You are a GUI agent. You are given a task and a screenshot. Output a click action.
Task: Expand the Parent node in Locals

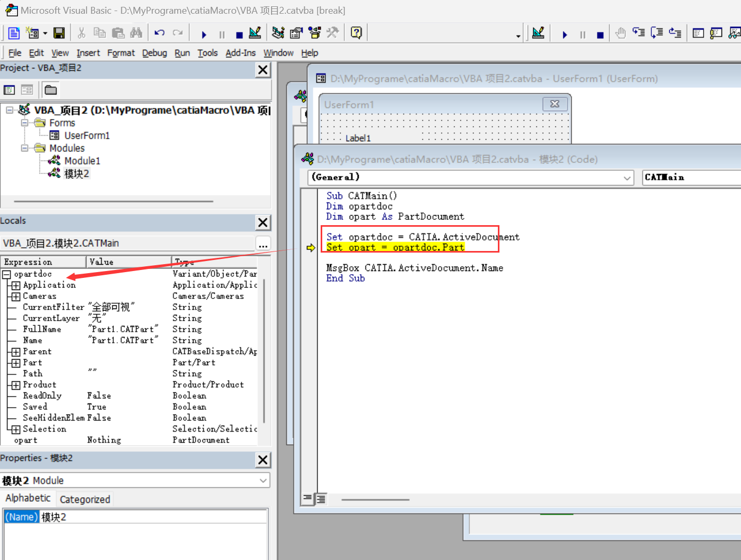16,352
